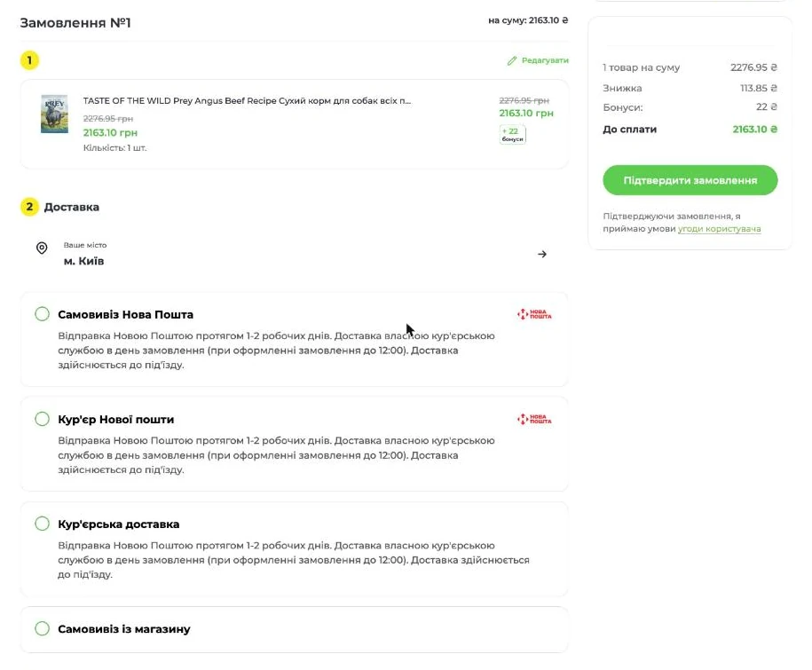812x670 pixels.
Task: Click the Замовлення №1 heading
Action: coord(75,23)
